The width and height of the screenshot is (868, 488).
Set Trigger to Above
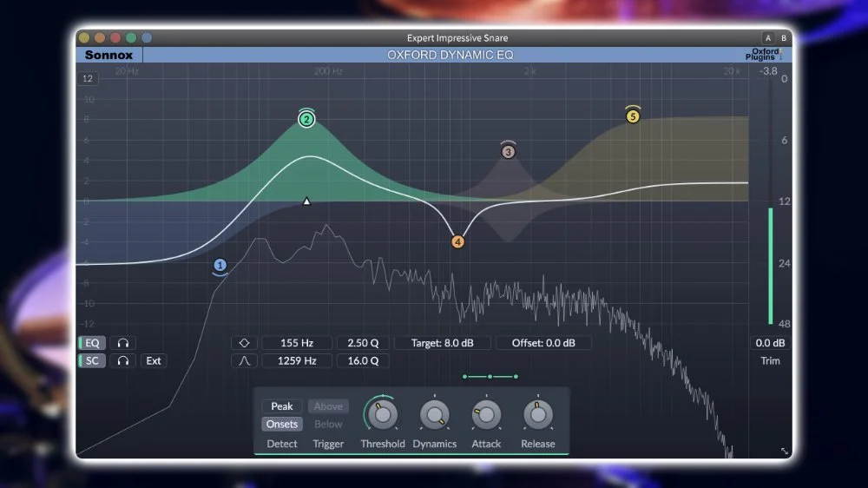coord(328,406)
